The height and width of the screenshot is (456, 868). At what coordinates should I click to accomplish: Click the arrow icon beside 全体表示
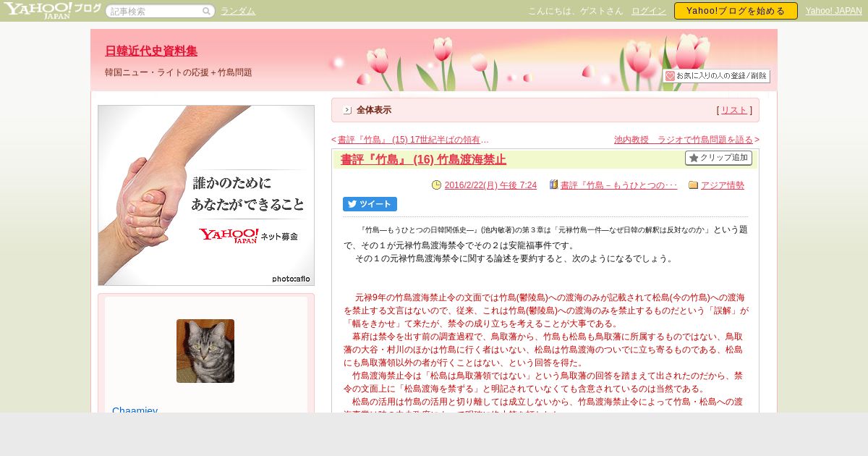[347, 110]
